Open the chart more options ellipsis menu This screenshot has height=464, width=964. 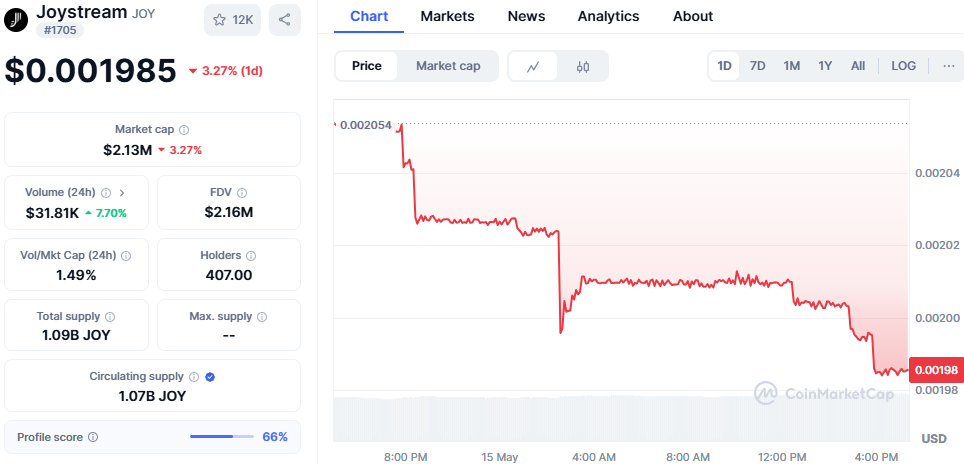948,66
